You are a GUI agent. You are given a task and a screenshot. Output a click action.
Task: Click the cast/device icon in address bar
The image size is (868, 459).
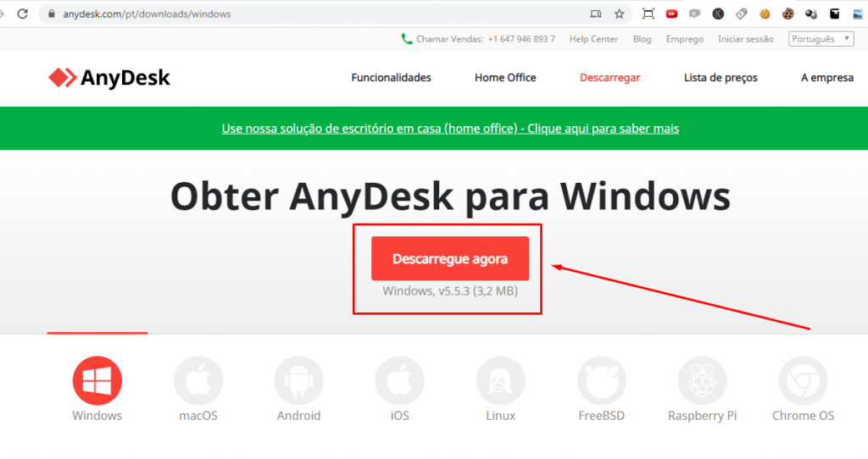tap(596, 14)
